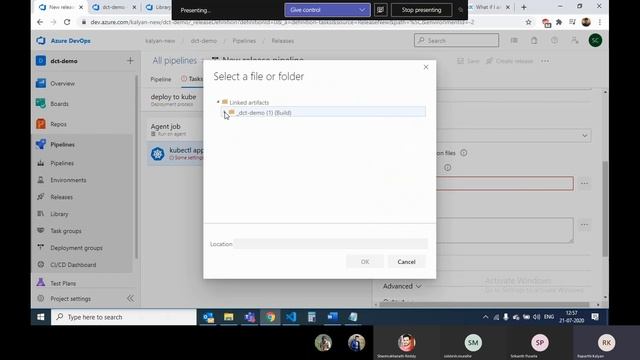640x360 pixels.
Task: Switch to the dct-demo browser tab
Action: click(114, 7)
